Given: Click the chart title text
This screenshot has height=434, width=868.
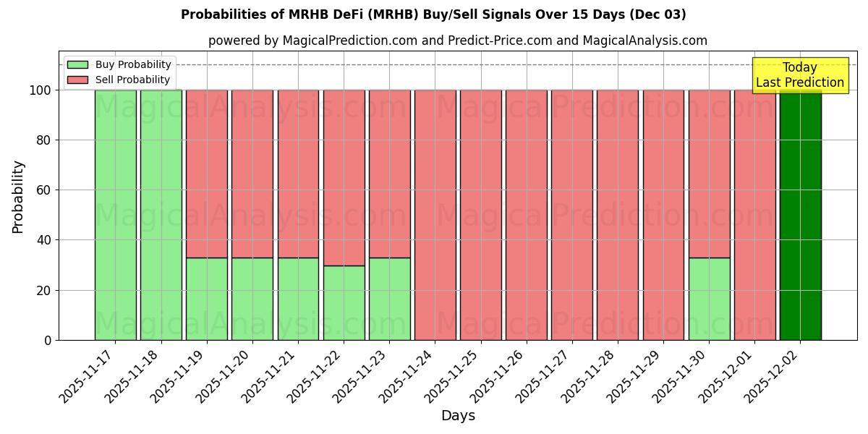Looking at the screenshot, I should [x=434, y=13].
